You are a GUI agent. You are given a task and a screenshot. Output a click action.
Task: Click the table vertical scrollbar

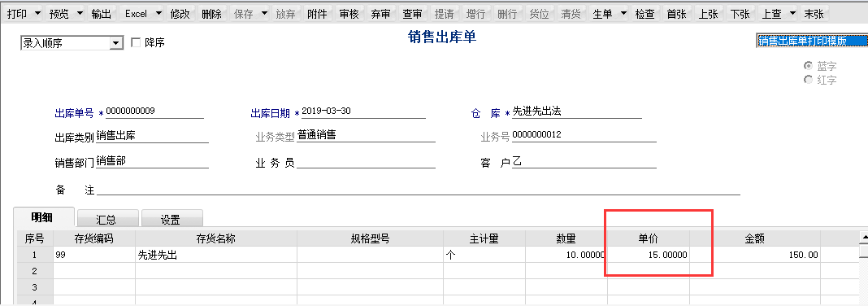pos(864,266)
